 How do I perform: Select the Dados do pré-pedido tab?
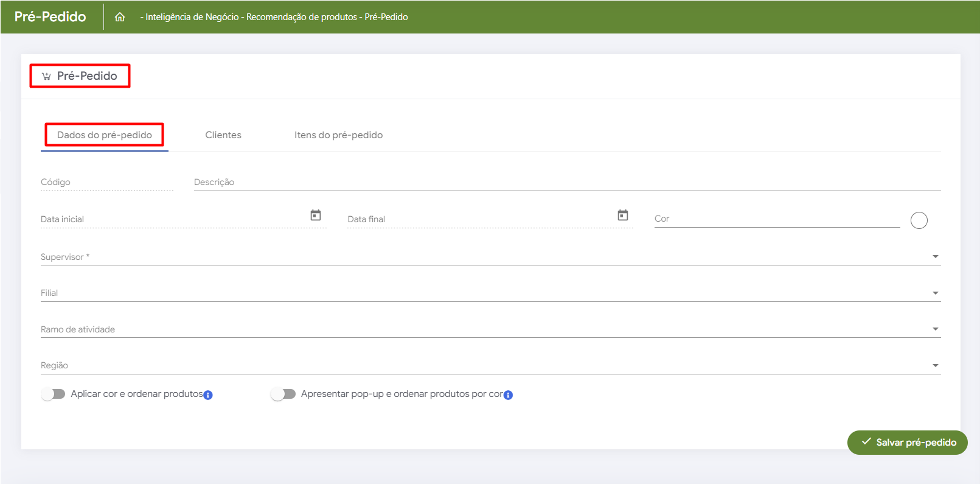105,135
